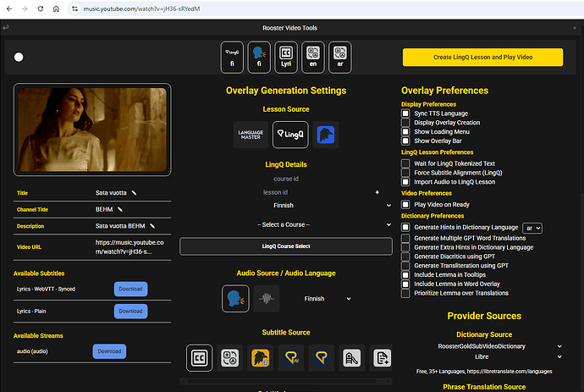
Task: Open the Libre provider dropdown
Action: point(484,356)
